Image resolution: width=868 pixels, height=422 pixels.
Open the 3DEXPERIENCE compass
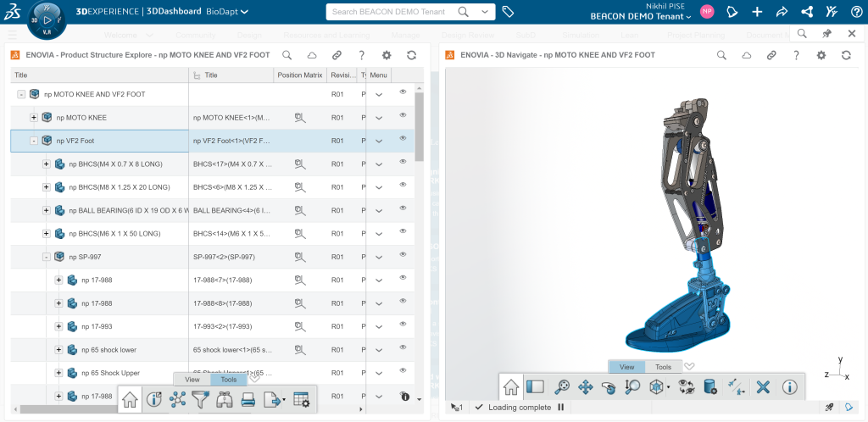click(x=47, y=19)
